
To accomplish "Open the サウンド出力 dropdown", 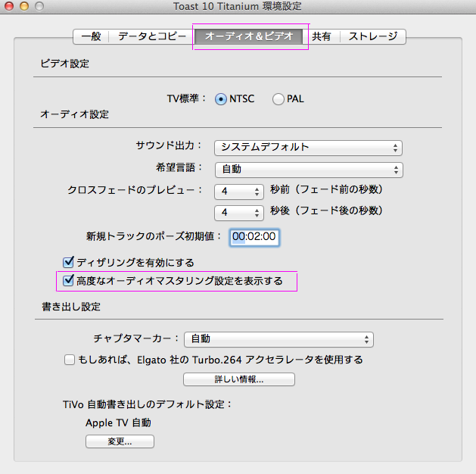I will pyautogui.click(x=308, y=148).
